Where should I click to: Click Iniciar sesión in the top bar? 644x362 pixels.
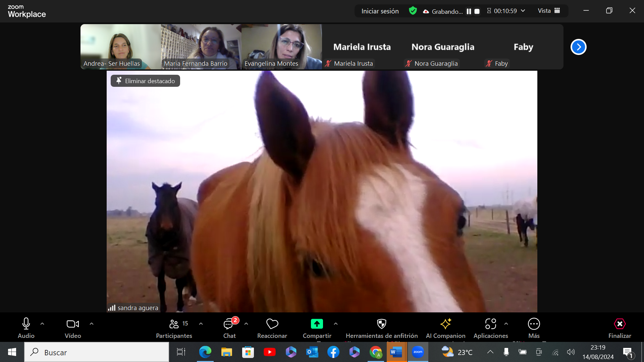pyautogui.click(x=380, y=11)
